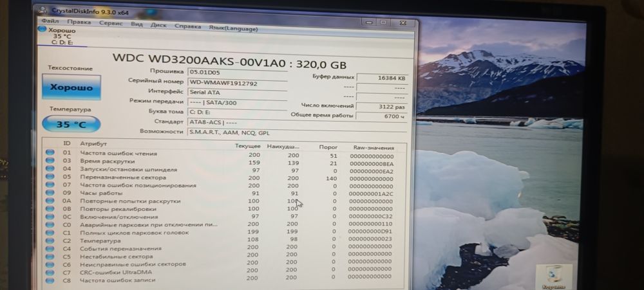This screenshot has width=644, height=290.
Task: Click the Порог column header
Action: (x=328, y=147)
